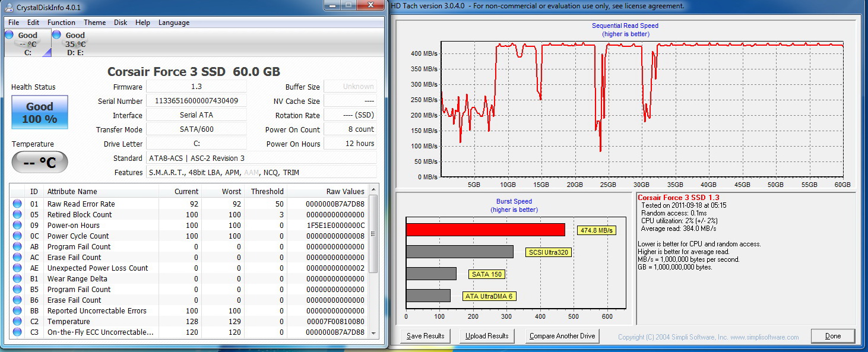Click status orb for Reported Uncorrectable Errors

[17, 311]
